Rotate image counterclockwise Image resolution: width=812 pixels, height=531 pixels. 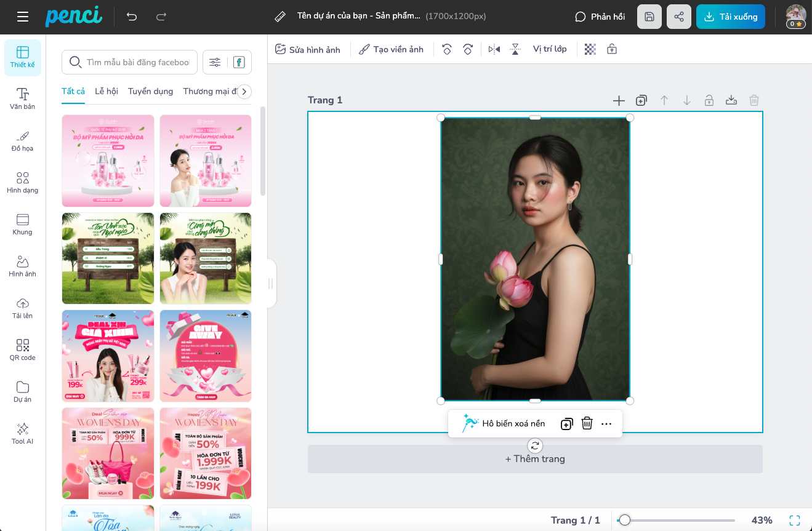click(447, 49)
